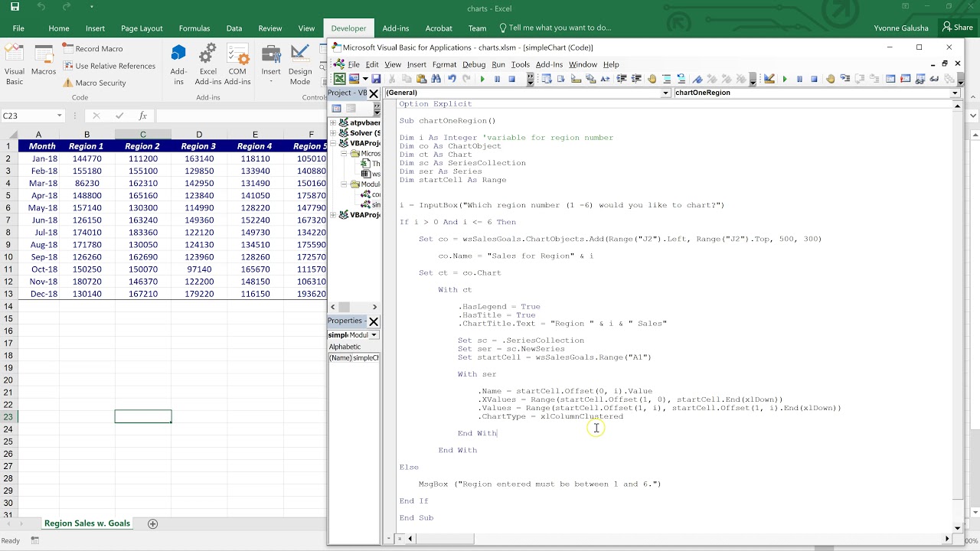This screenshot has width=980, height=551.
Task: Collapse the Modules folder in project tree
Action: [x=344, y=184]
